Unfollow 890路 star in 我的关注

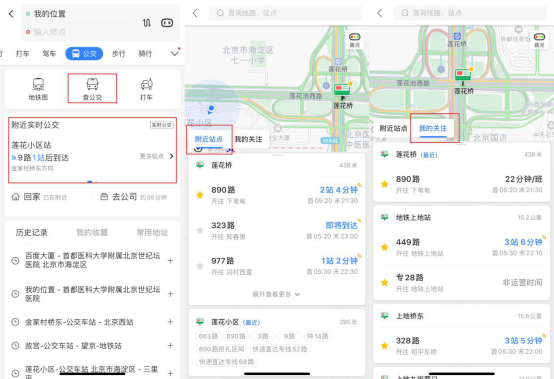pyautogui.click(x=385, y=184)
